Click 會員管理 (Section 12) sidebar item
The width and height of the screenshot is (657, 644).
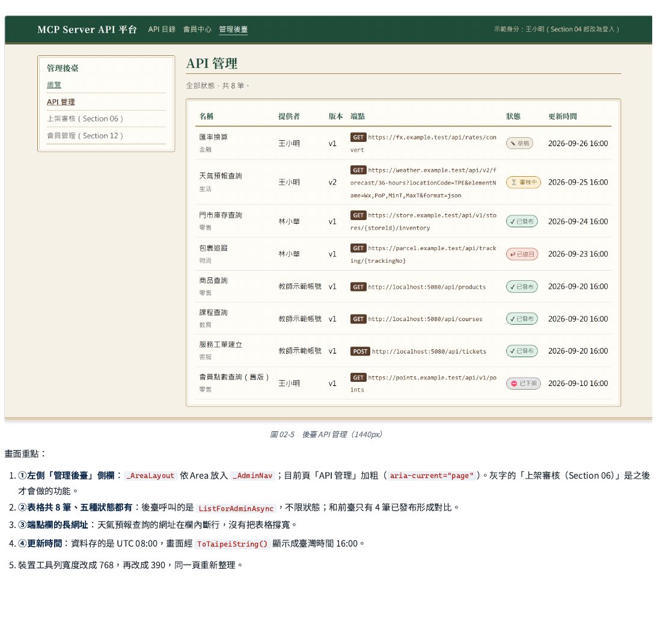pos(85,136)
